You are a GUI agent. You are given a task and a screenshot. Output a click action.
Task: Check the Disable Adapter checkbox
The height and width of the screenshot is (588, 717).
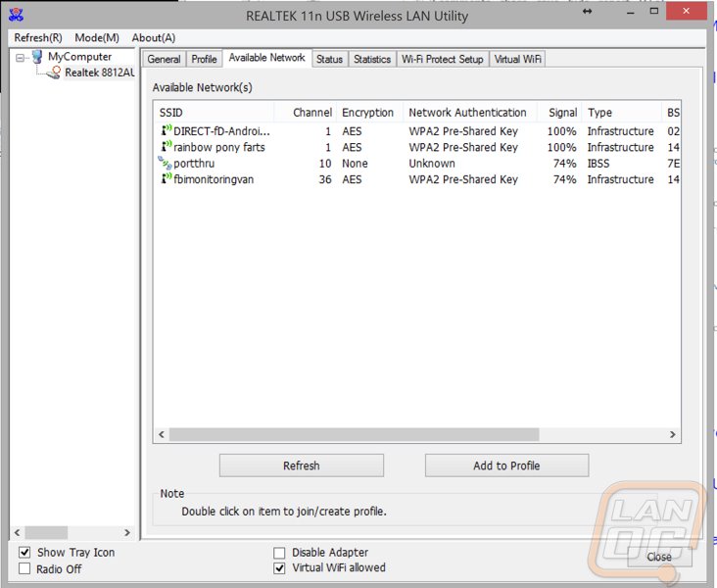pyautogui.click(x=279, y=553)
